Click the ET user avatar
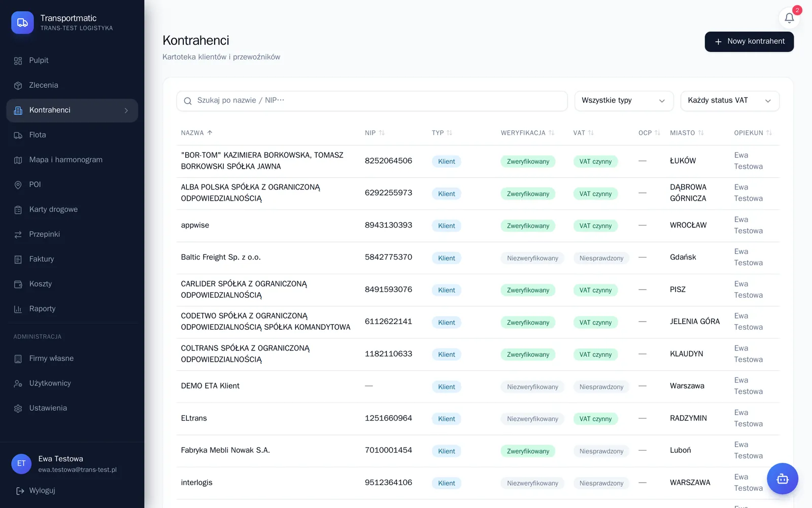This screenshot has width=812, height=508. (x=21, y=463)
